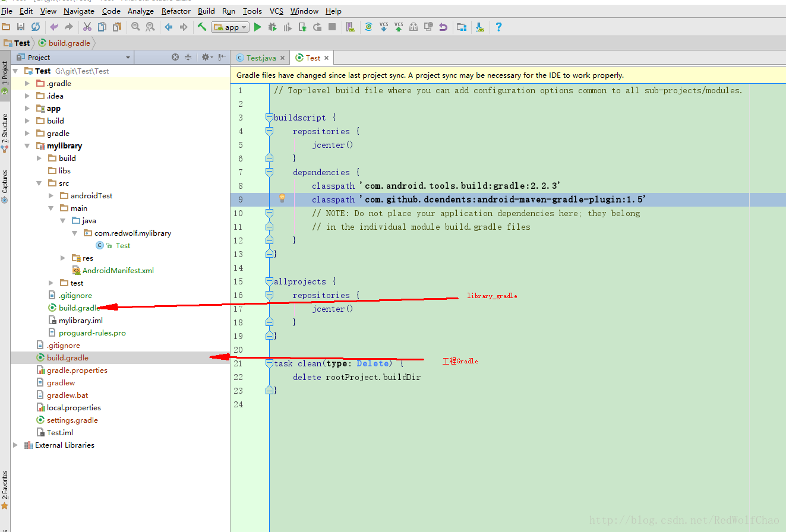
Task: Select AndroidManifest.xml in project tree
Action: (x=118, y=270)
